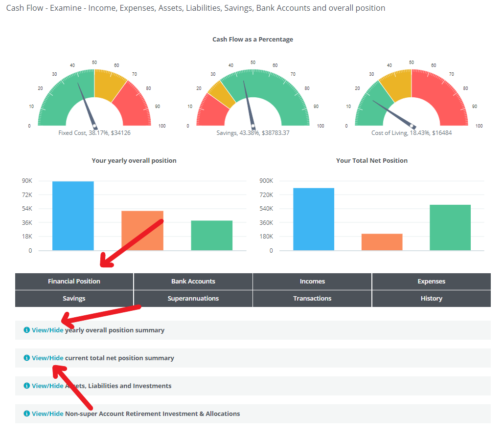The width and height of the screenshot is (504, 435).
Task: Click green bar in Total Net Position chart
Action: (x=450, y=227)
